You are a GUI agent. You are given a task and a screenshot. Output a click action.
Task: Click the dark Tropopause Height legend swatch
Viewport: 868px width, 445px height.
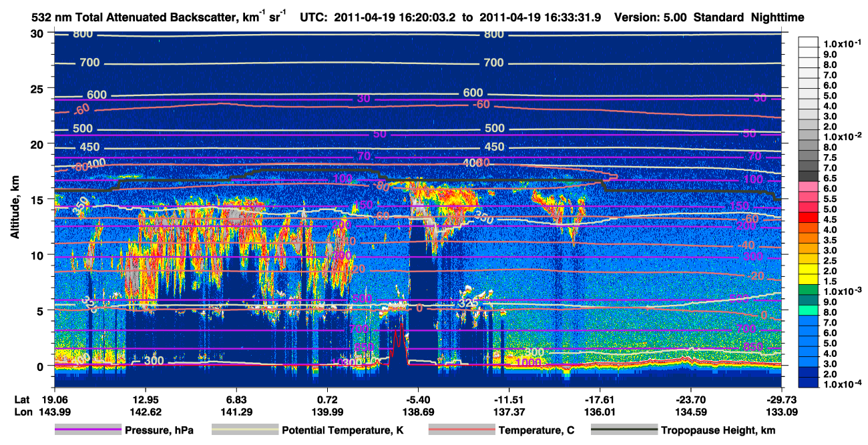[x=624, y=431]
